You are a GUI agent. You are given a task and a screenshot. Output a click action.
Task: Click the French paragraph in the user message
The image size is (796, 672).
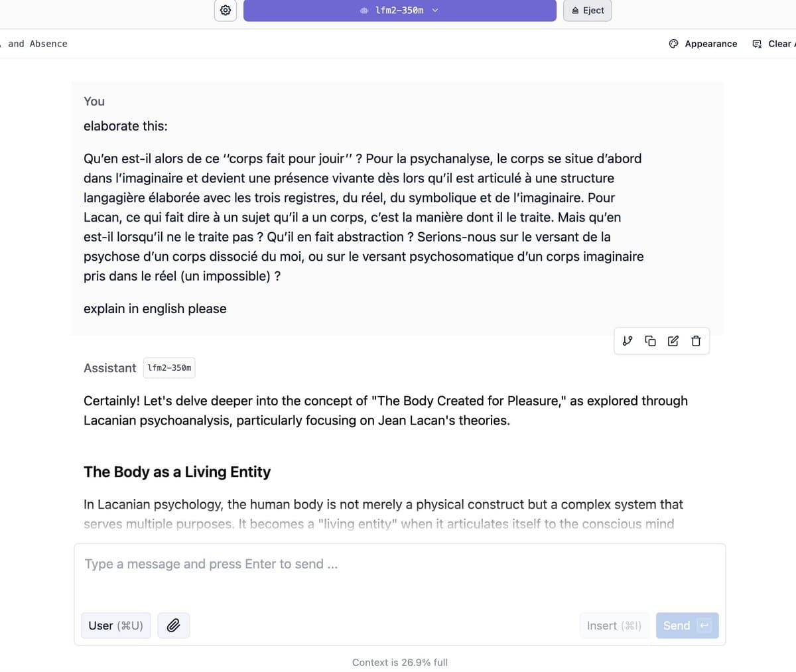(x=364, y=217)
